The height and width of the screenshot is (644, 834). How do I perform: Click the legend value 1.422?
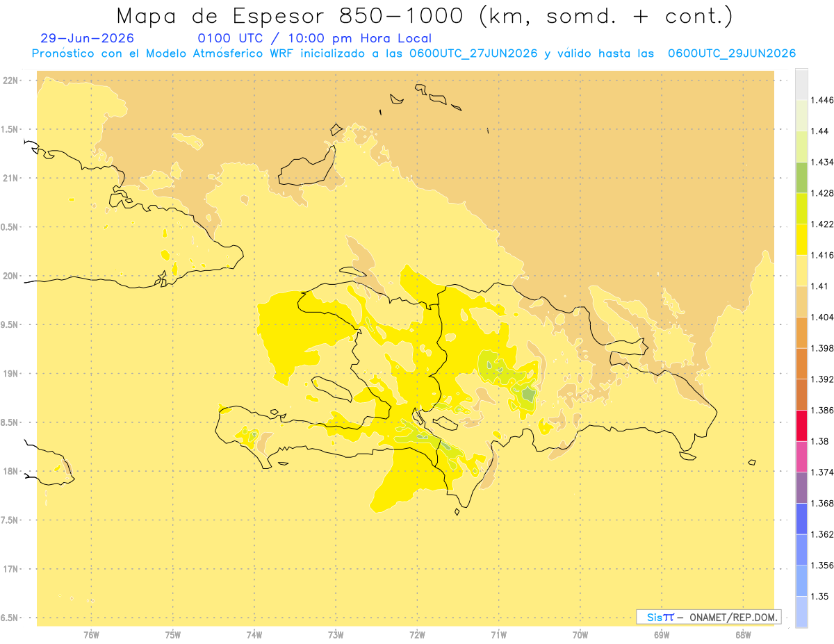(823, 224)
